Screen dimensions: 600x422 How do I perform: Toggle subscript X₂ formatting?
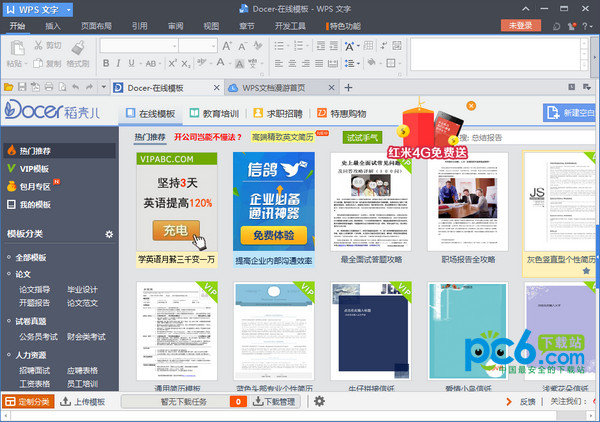click(186, 64)
